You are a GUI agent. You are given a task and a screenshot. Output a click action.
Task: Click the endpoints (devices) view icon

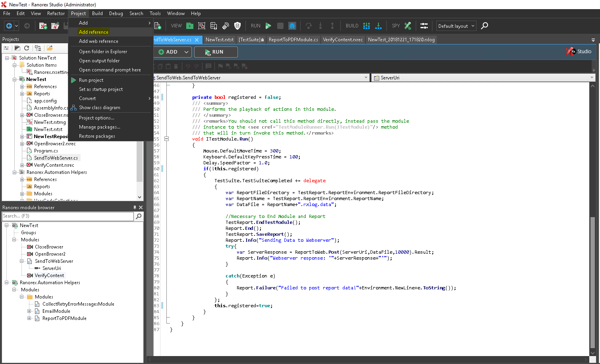tap(214, 26)
